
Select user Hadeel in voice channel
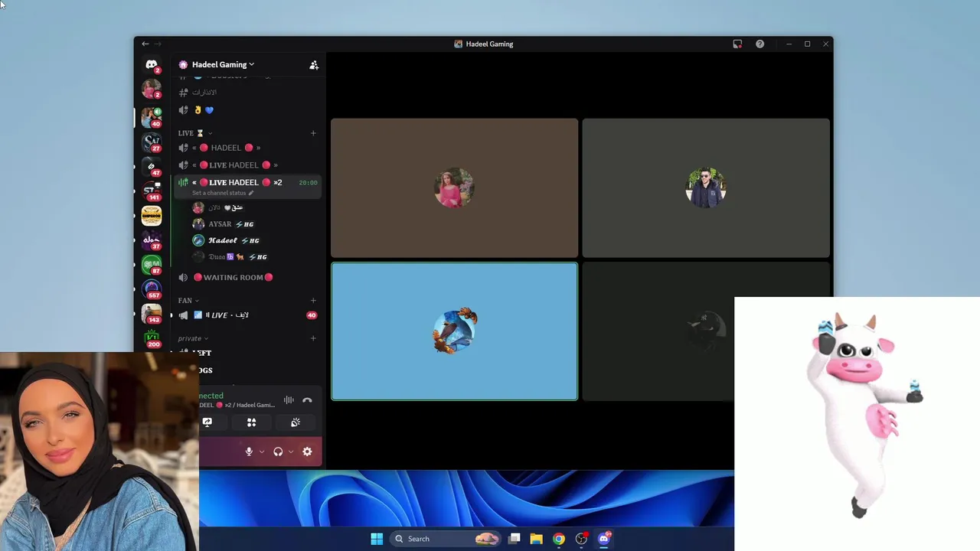point(255,240)
